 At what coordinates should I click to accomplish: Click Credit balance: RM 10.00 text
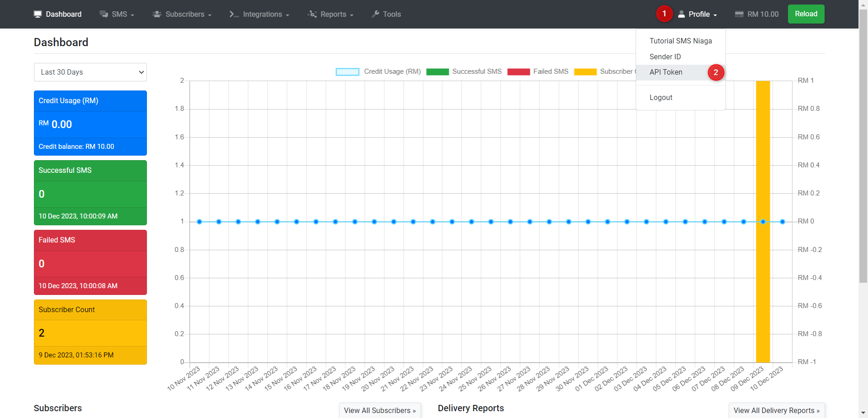click(x=76, y=147)
